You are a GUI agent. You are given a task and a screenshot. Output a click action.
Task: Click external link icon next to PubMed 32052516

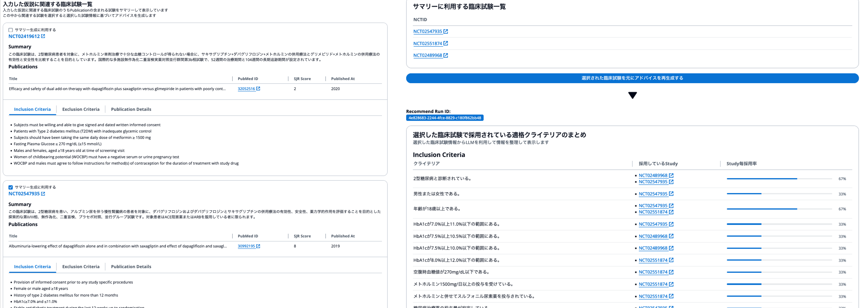click(x=258, y=89)
